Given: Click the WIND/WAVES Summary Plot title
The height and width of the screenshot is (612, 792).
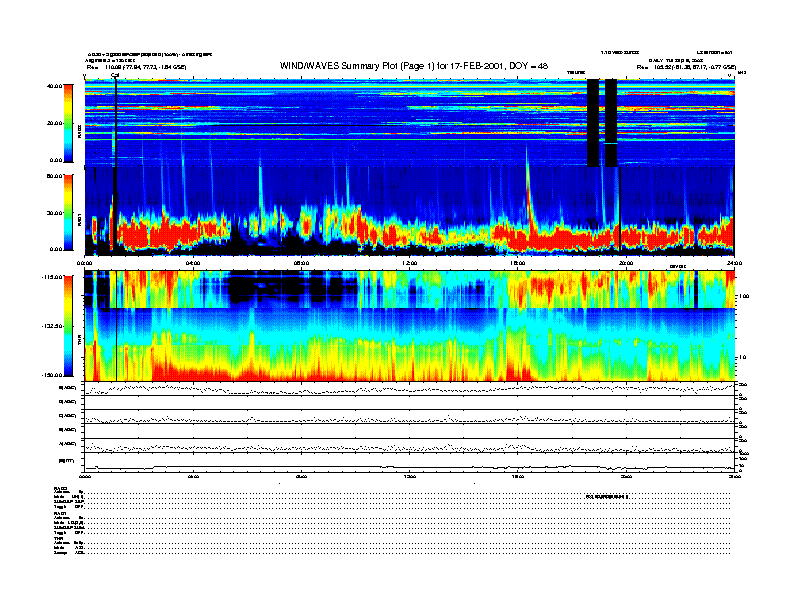Looking at the screenshot, I should click(414, 66).
